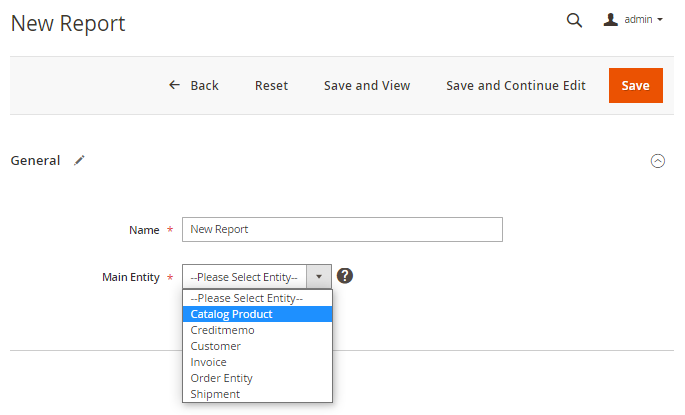Click Save and View
685x415 pixels.
[367, 85]
